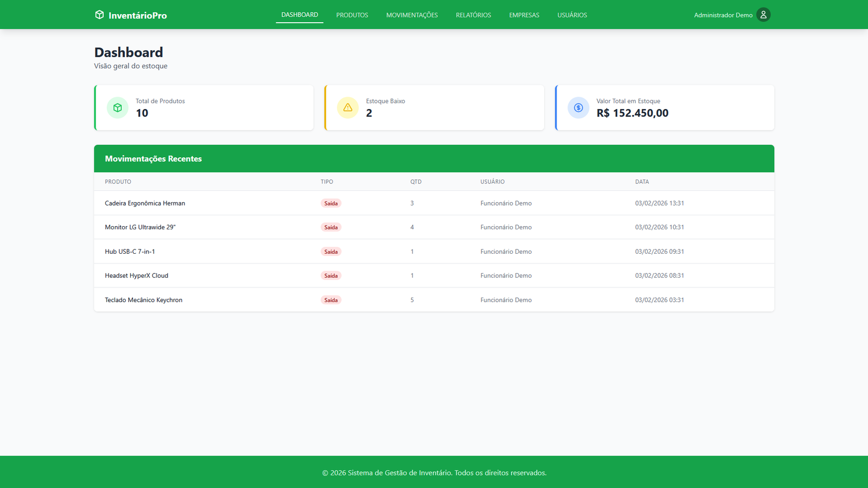Viewport: 868px width, 488px height.
Task: Click the DASHBOARD nav link
Action: click(299, 15)
